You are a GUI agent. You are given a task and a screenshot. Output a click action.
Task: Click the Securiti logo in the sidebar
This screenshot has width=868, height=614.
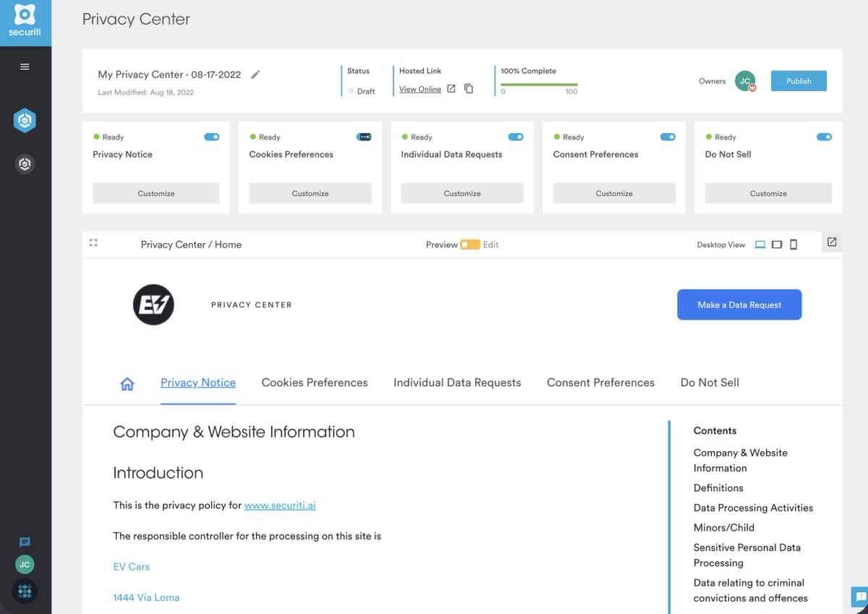click(x=25, y=21)
